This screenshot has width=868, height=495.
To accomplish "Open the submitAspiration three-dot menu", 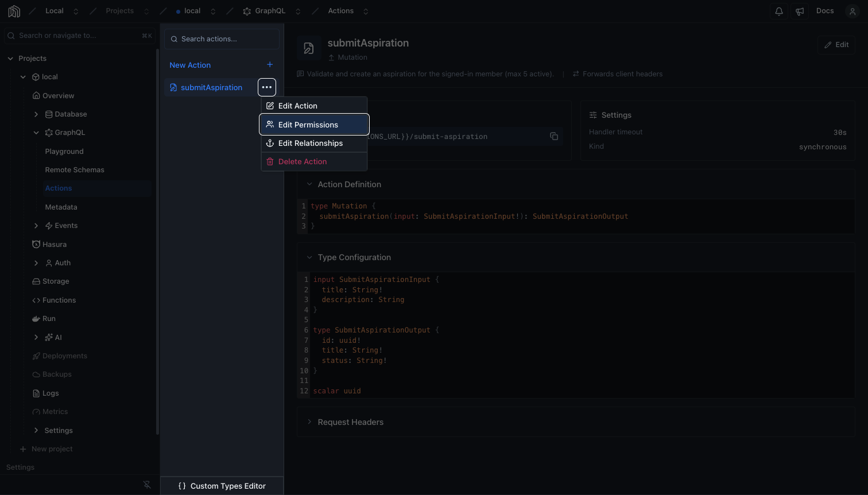I will [x=267, y=87].
